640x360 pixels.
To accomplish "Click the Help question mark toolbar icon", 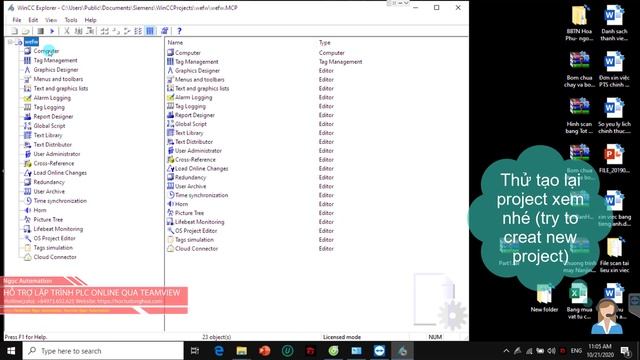I will (x=179, y=31).
